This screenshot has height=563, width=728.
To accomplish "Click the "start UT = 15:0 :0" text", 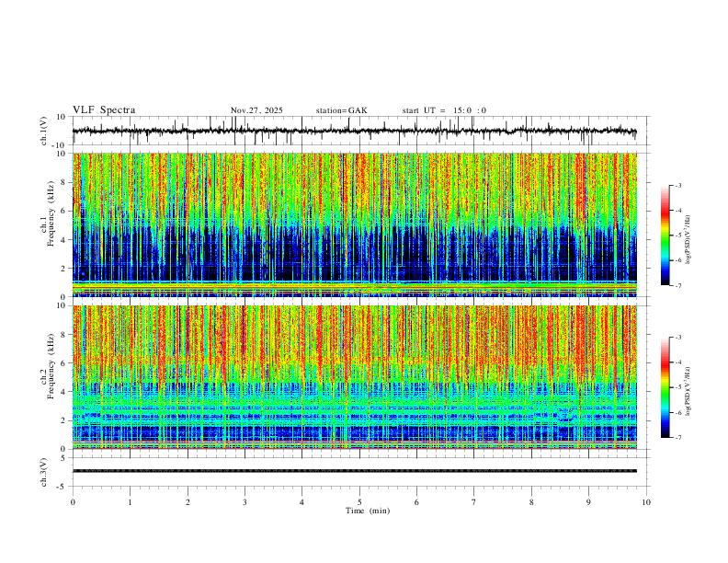I will click(444, 110).
